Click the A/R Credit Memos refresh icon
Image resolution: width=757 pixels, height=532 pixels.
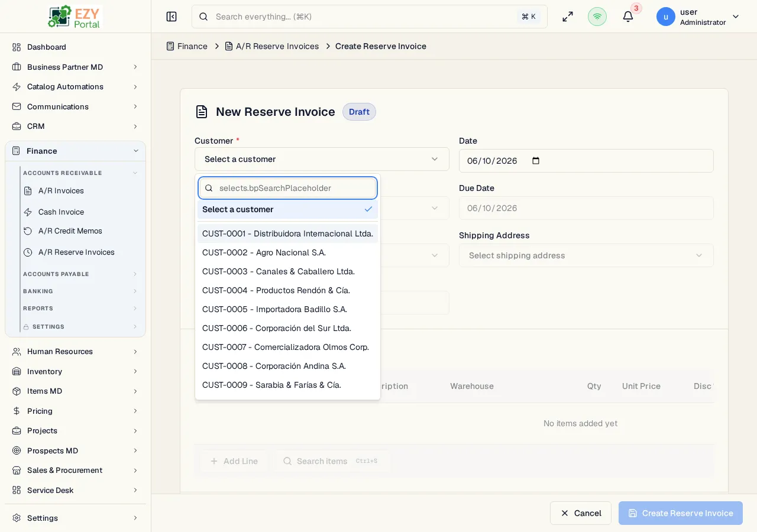28,231
